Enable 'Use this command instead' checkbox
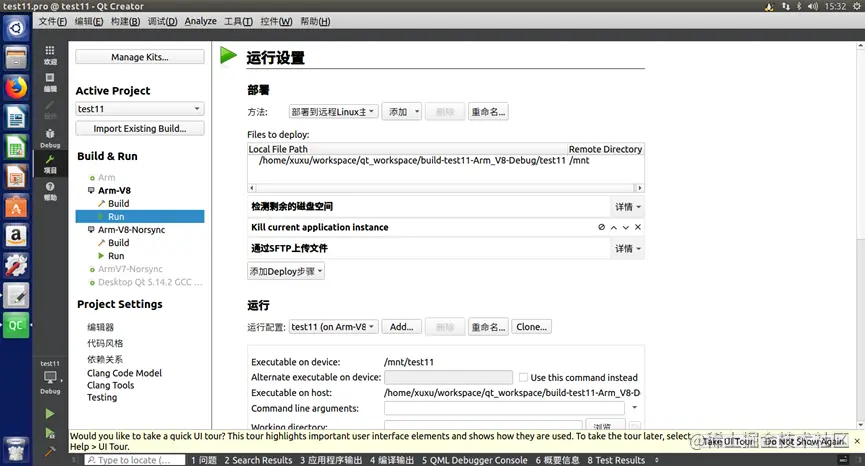 (x=523, y=377)
